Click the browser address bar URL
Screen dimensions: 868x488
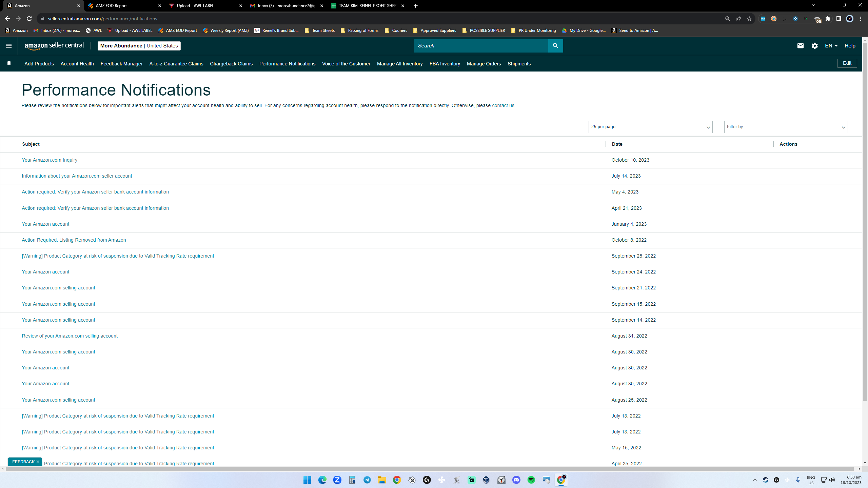click(x=102, y=19)
